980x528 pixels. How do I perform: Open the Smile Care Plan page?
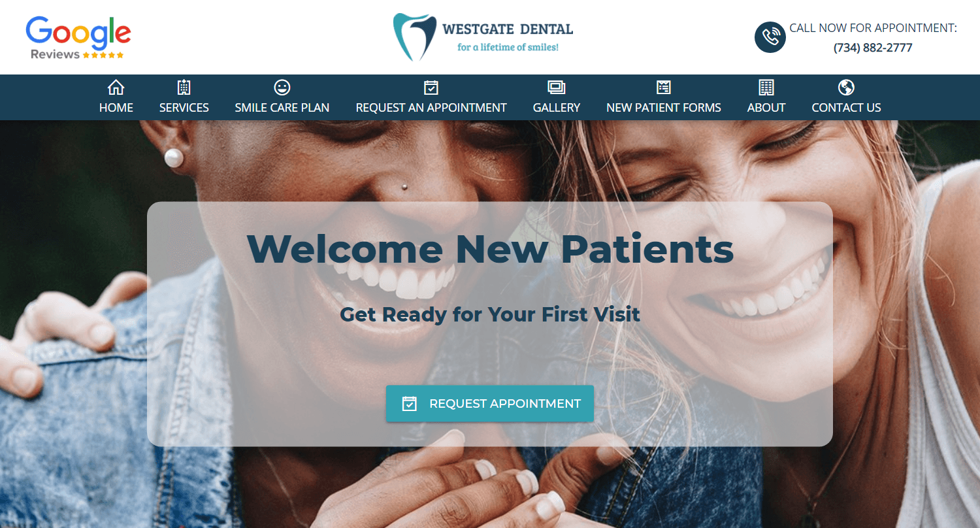(x=282, y=108)
